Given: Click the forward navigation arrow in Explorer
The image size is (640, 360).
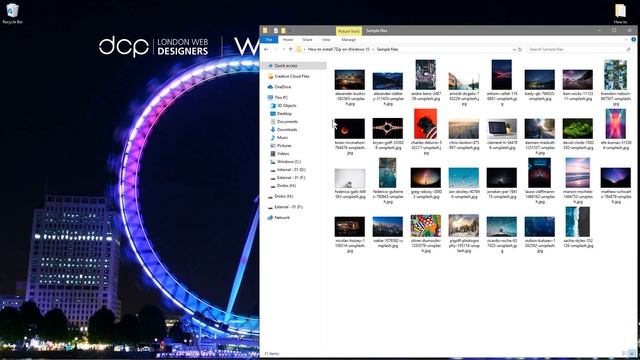Looking at the screenshot, I should (x=276, y=49).
